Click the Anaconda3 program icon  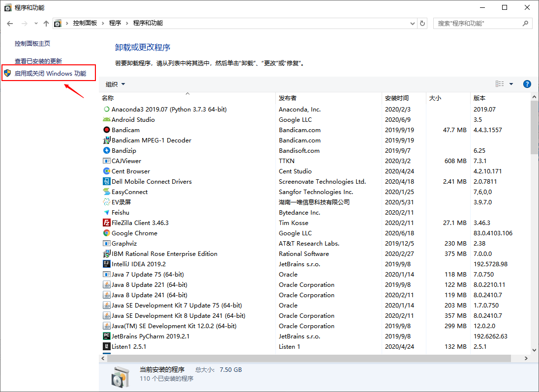pyautogui.click(x=107, y=109)
